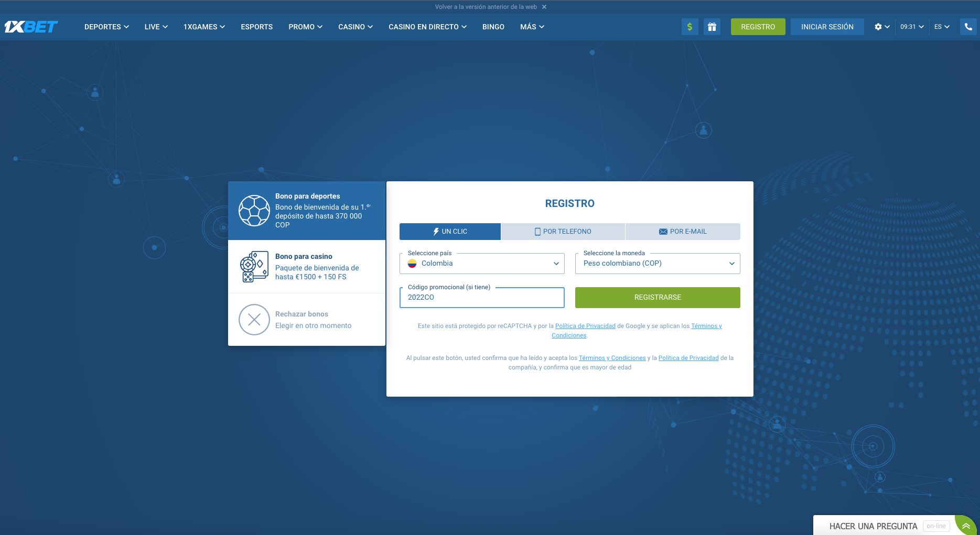This screenshot has width=980, height=535.
Task: Click the INICIAR SESIÓN button
Action: (x=827, y=27)
